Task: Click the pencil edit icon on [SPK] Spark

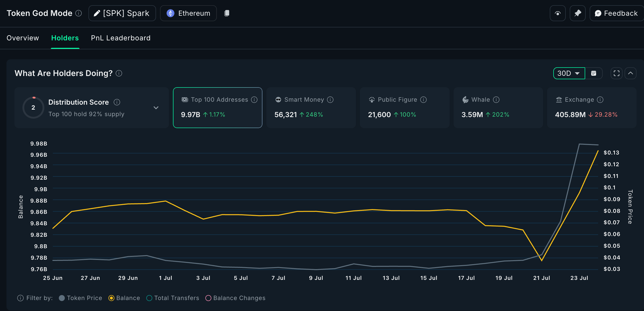Action: tap(96, 13)
